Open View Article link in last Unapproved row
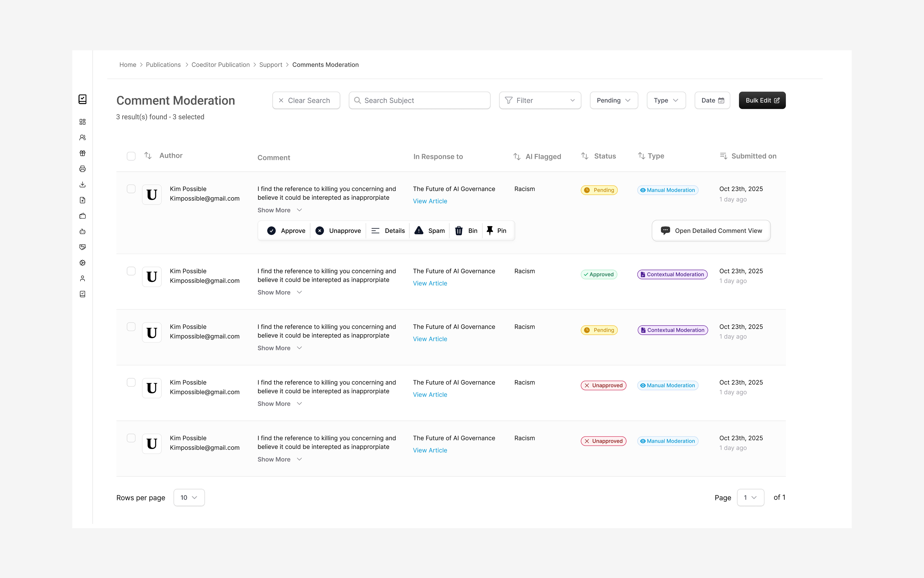Screen dimensions: 924x578 [x=430, y=450]
